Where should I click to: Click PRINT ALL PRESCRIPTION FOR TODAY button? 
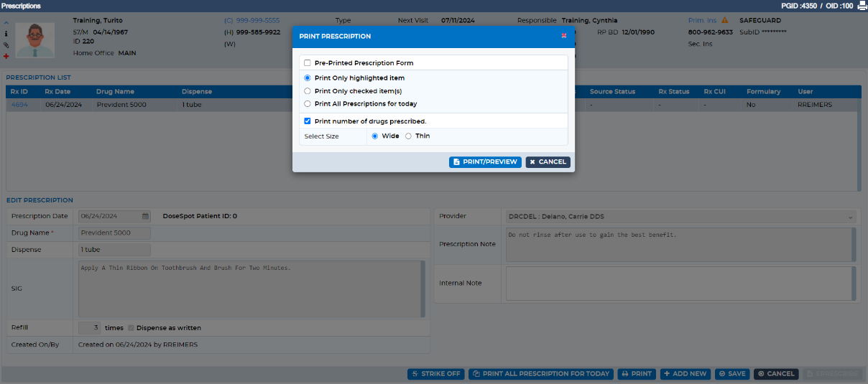541,374
